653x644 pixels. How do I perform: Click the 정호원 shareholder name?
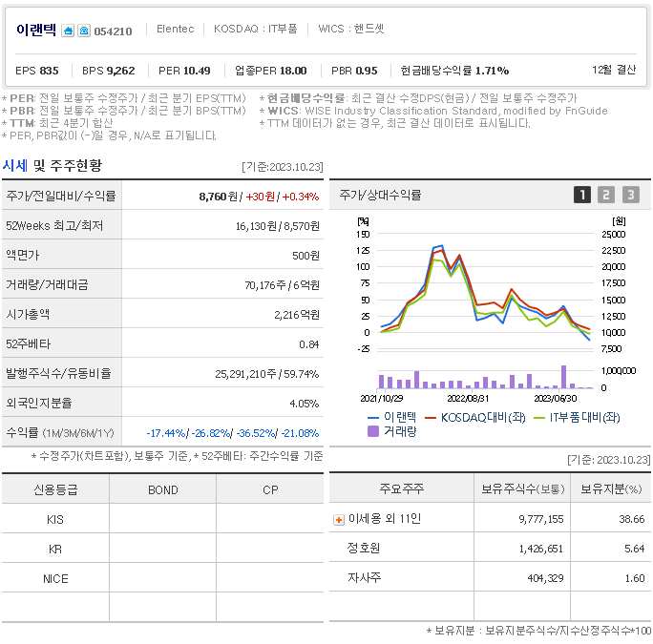point(364,548)
